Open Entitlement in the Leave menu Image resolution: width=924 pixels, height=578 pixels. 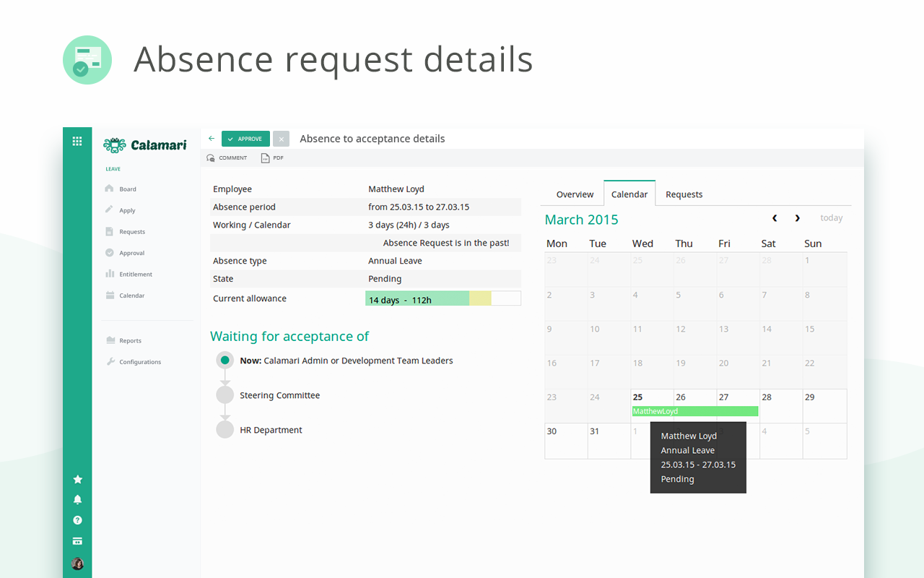click(x=135, y=275)
